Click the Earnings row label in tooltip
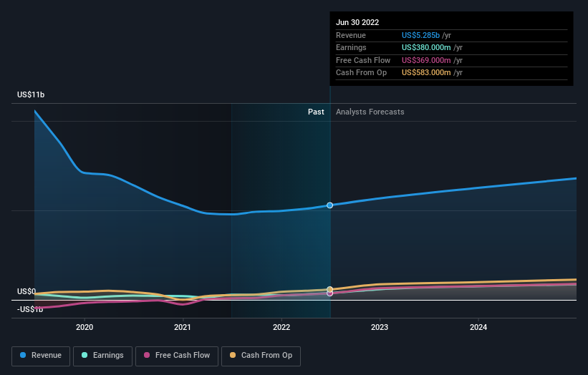588x375 pixels. tap(352, 47)
